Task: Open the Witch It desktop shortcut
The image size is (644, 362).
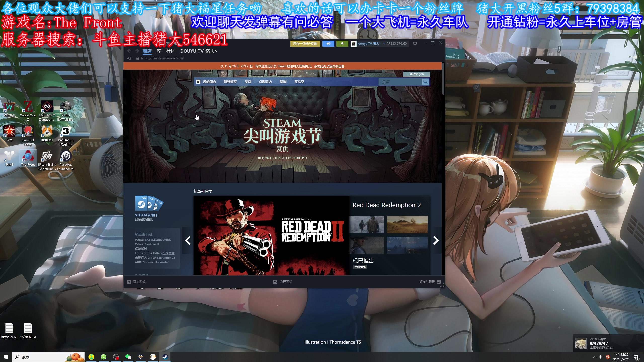Action: pyautogui.click(x=9, y=109)
